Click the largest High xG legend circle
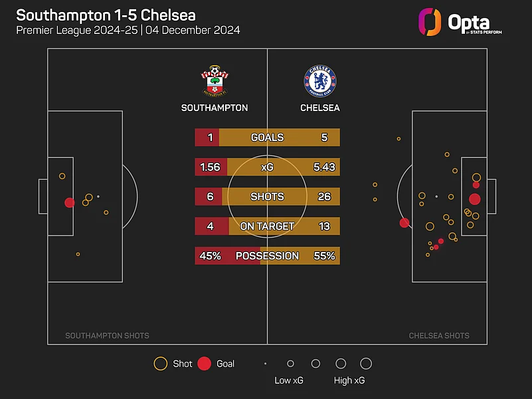This screenshot has width=532, height=399. pos(366,364)
